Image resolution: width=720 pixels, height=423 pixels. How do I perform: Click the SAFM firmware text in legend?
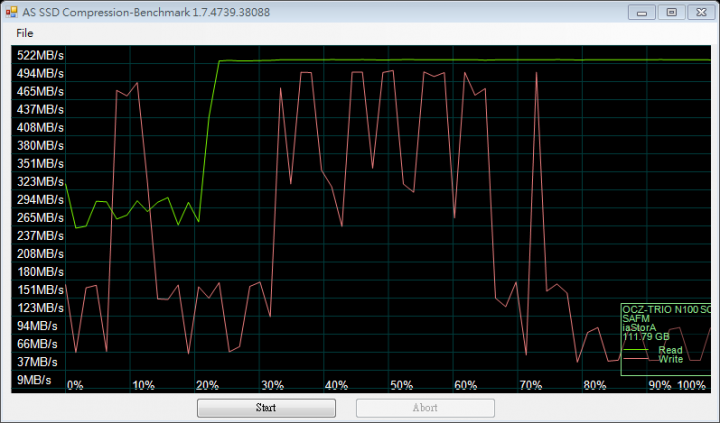tap(636, 319)
